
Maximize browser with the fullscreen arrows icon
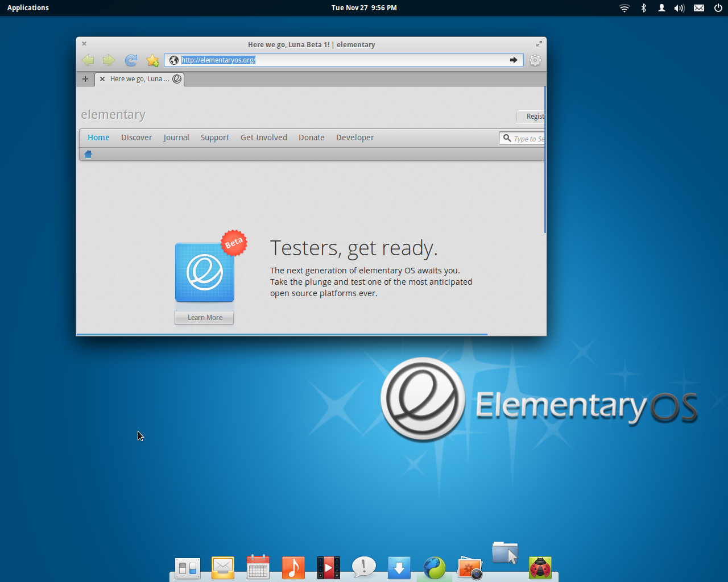539,44
